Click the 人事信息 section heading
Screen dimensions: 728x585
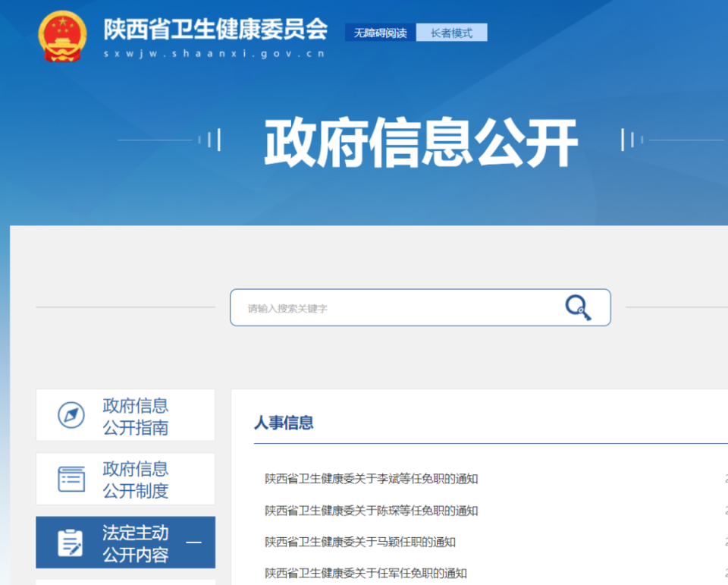(284, 423)
